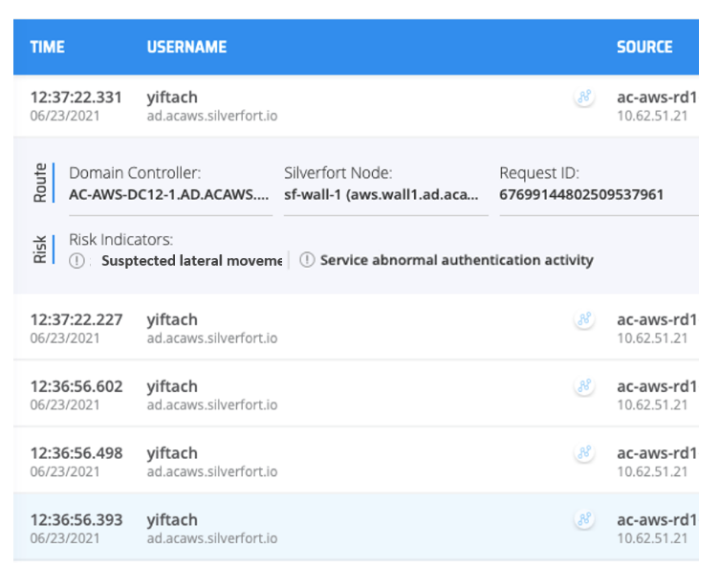
Task: Sort the log by the TIME column
Action: pos(47,47)
